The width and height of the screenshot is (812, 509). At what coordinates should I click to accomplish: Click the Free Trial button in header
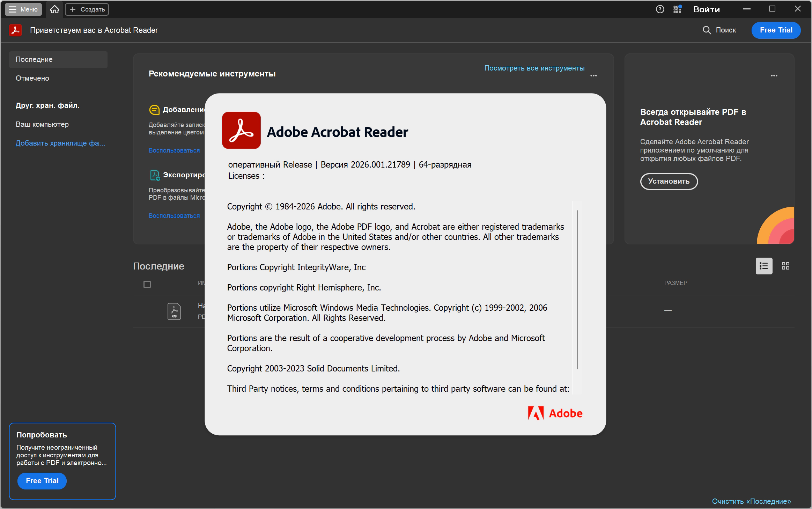tap(776, 30)
